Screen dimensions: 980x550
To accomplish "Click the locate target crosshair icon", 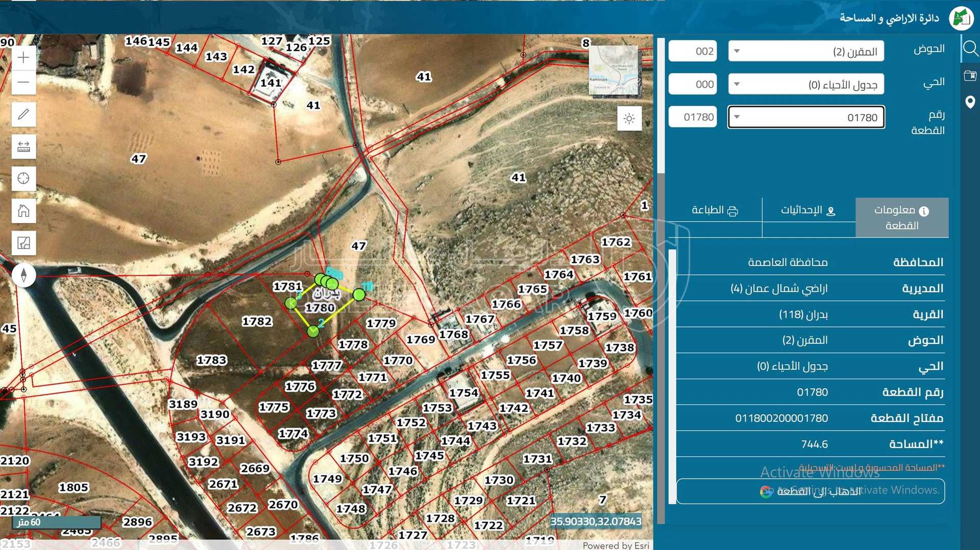I will click(x=23, y=179).
